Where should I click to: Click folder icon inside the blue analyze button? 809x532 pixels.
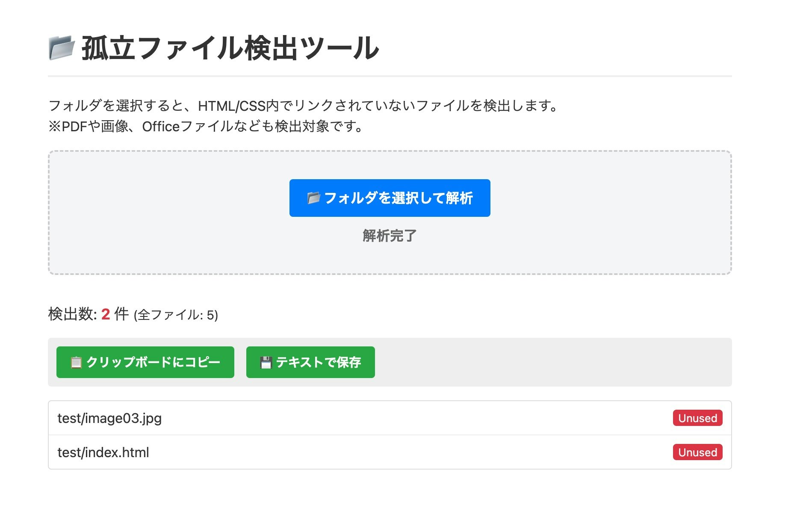[x=313, y=198]
